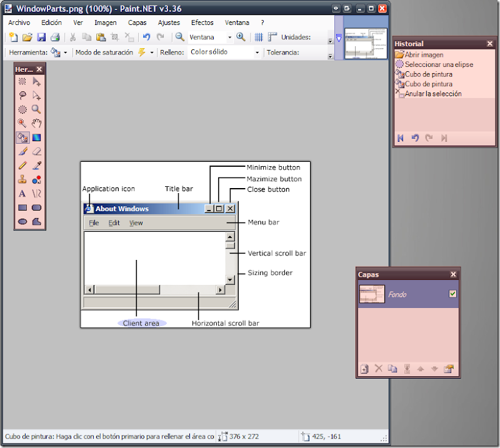The height and width of the screenshot is (448, 500).
Task: Open the Ventana zoom dropdown
Action: point(229,37)
